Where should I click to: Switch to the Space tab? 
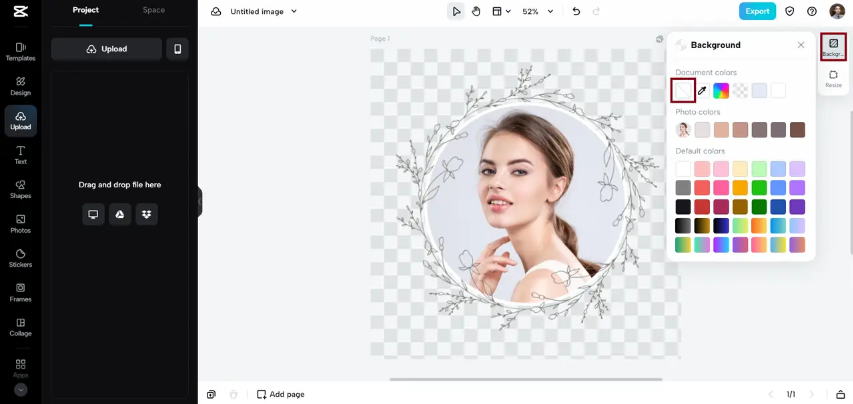click(x=153, y=10)
